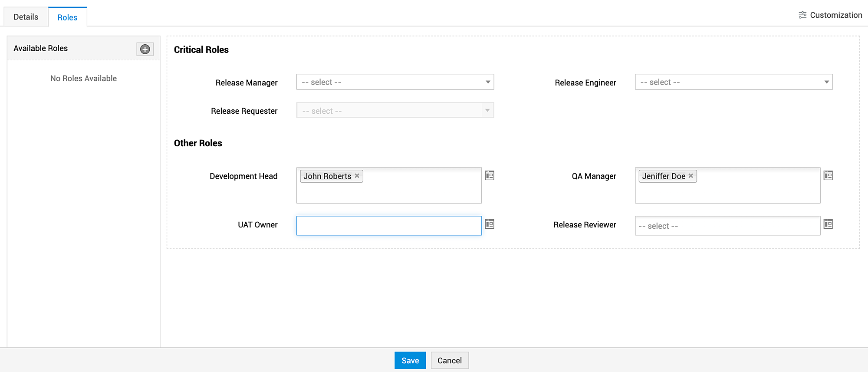Viewport: 868px width, 372px height.
Task: Open the Customization link
Action: pos(836,15)
